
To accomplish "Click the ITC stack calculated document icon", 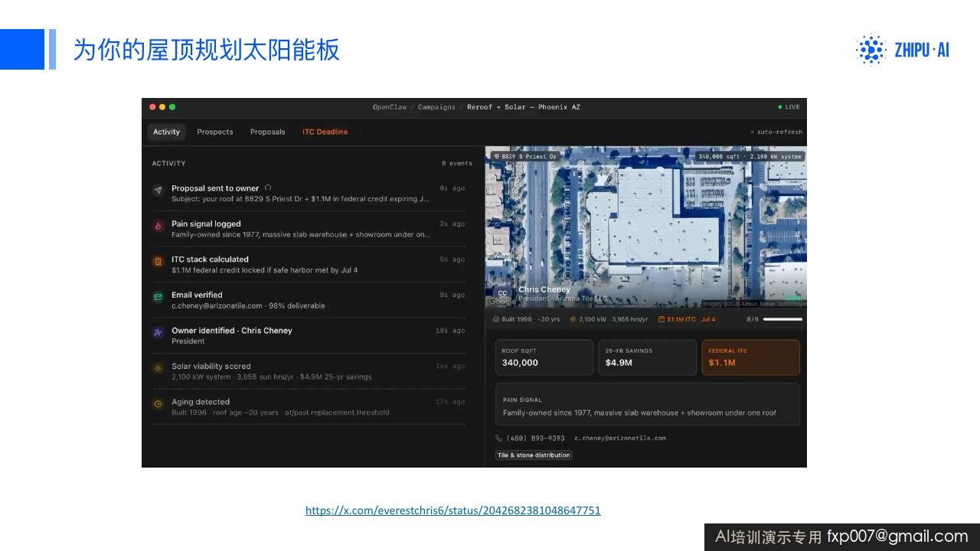I will point(158,262).
